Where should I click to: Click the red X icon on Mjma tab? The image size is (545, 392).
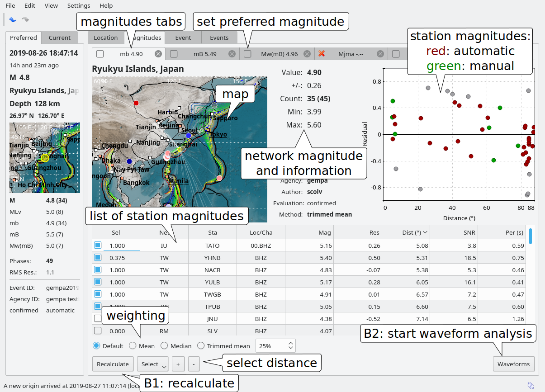coord(322,54)
